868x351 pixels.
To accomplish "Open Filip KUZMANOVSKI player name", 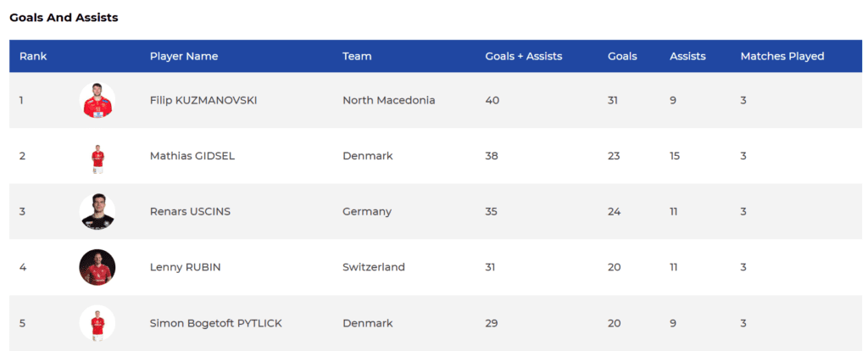I will (x=203, y=100).
